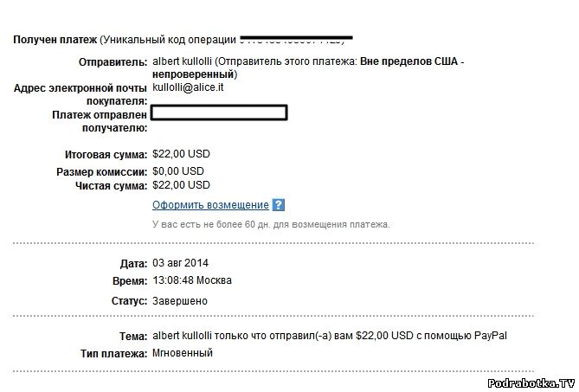
Task: Click the Тема subject line about PayPal
Action: [329, 335]
